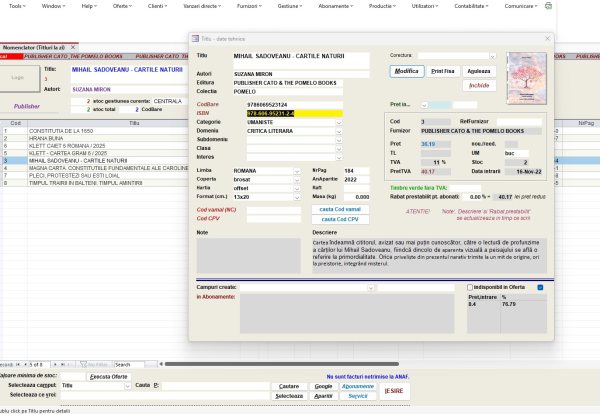Click the cauta Cod vamal button
Image resolution: width=600 pixels, height=414 pixels.
(x=340, y=209)
